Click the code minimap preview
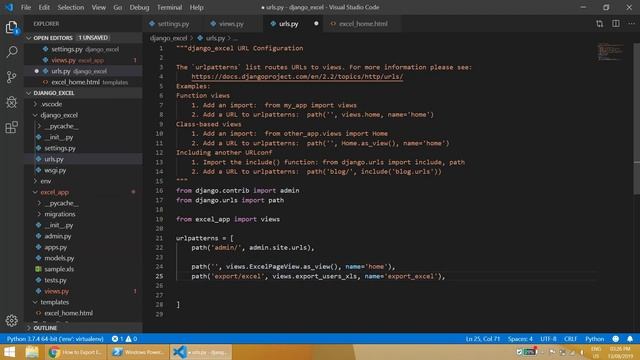The height and width of the screenshot is (360, 640). pos(610,52)
